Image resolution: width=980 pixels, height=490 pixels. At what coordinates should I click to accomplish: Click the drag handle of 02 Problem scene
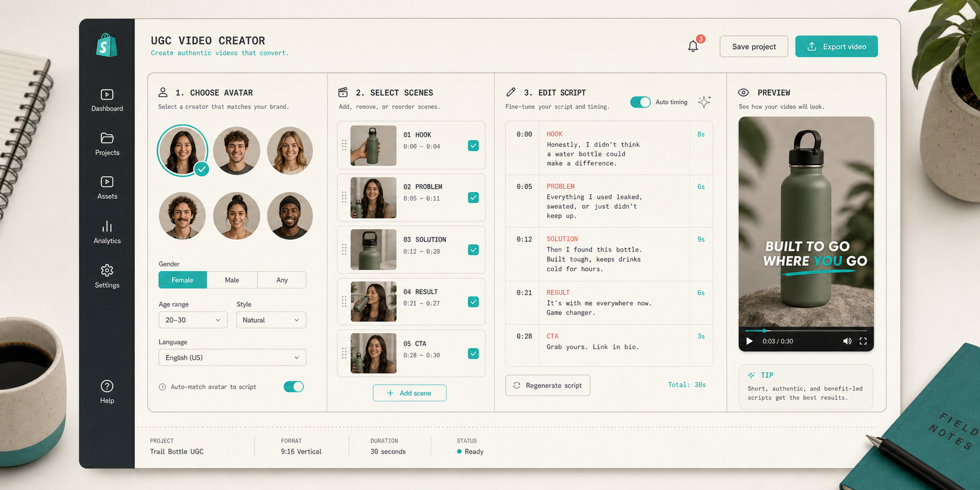(344, 197)
